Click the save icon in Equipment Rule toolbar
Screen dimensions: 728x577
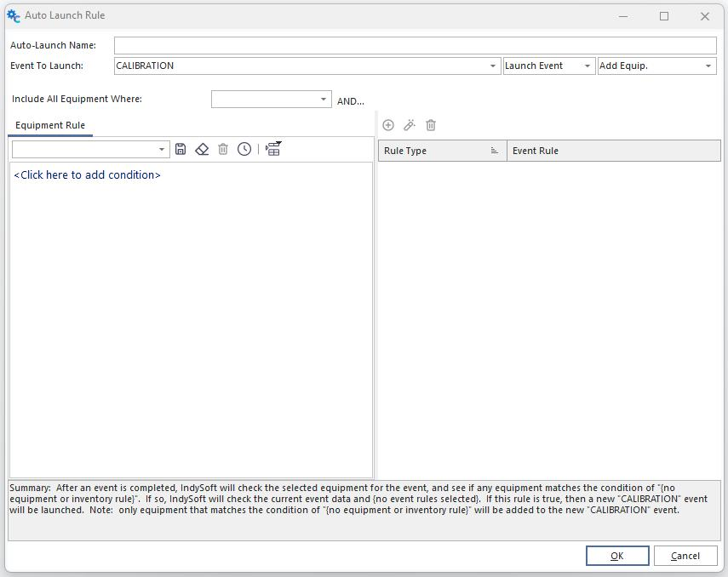click(x=181, y=149)
